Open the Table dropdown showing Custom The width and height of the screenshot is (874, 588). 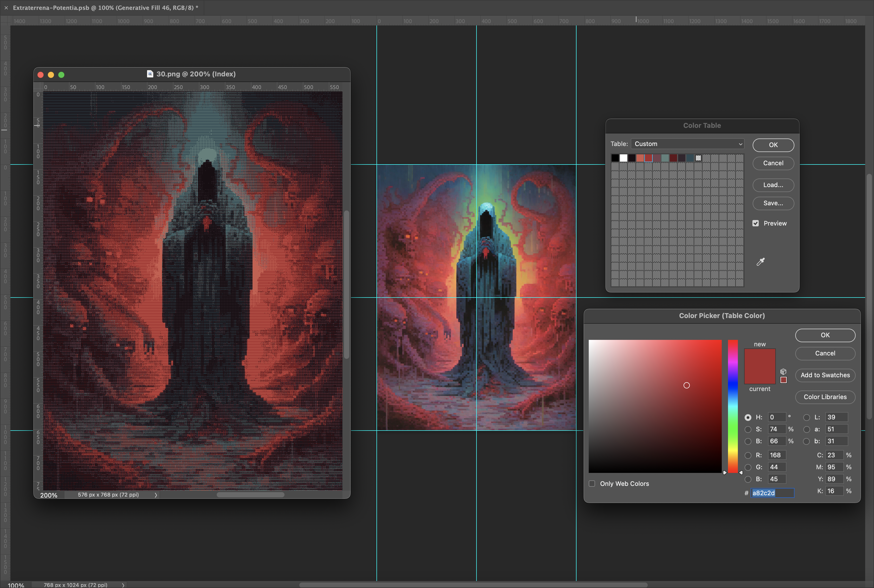687,144
